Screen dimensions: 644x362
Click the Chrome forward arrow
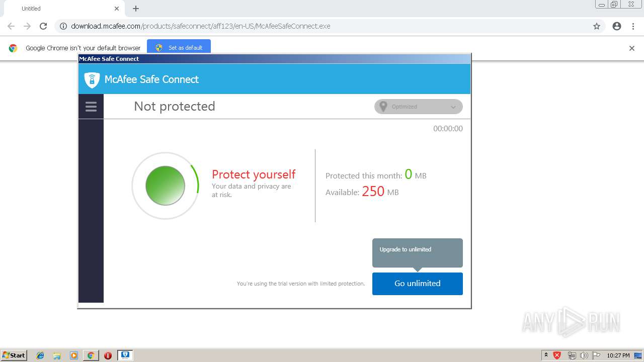(27, 26)
